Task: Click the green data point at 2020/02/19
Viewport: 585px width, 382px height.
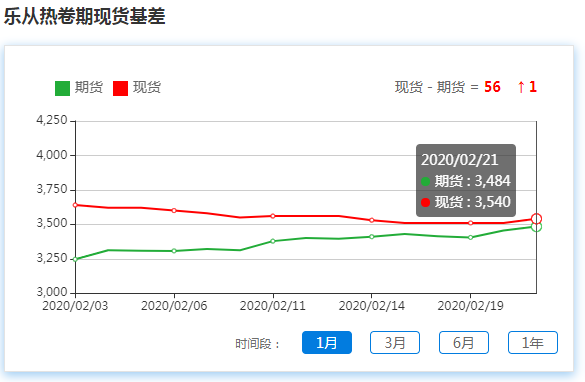Action: 470,237
